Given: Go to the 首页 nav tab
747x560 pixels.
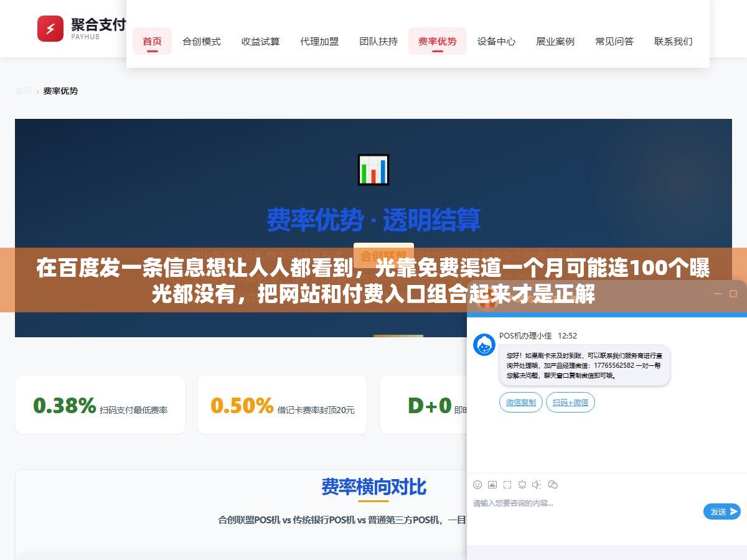Looking at the screenshot, I should 152,41.
